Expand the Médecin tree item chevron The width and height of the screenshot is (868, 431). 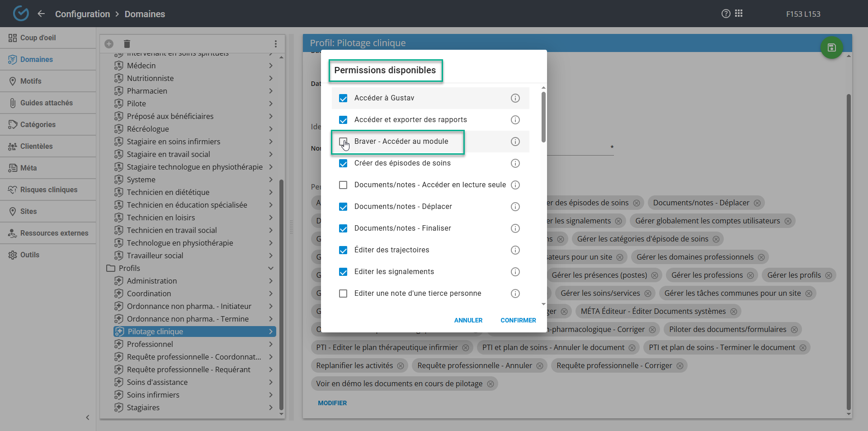(x=270, y=66)
